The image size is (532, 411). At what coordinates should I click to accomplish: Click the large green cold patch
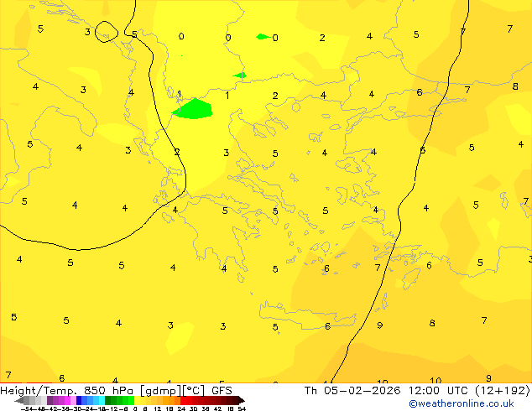[194, 108]
